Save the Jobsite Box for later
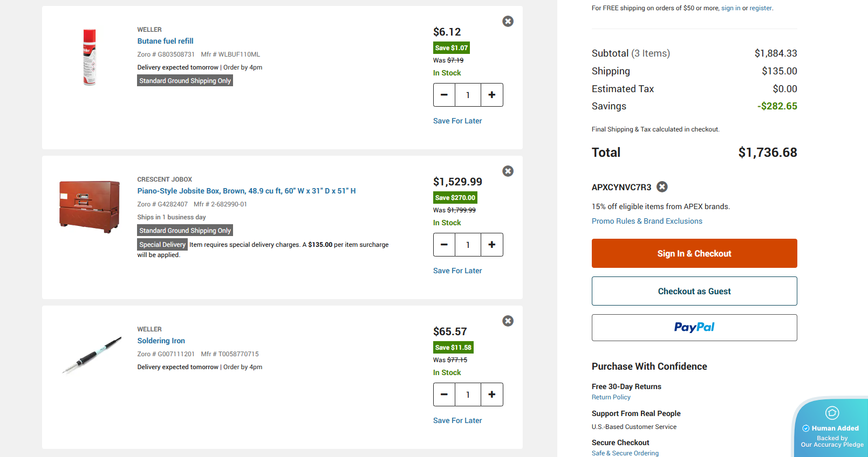 [x=457, y=270]
